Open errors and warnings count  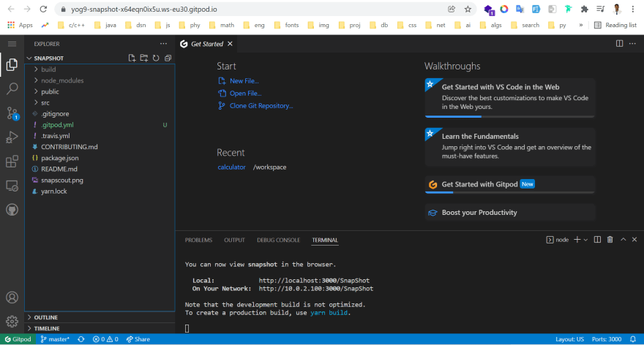[x=105, y=339]
